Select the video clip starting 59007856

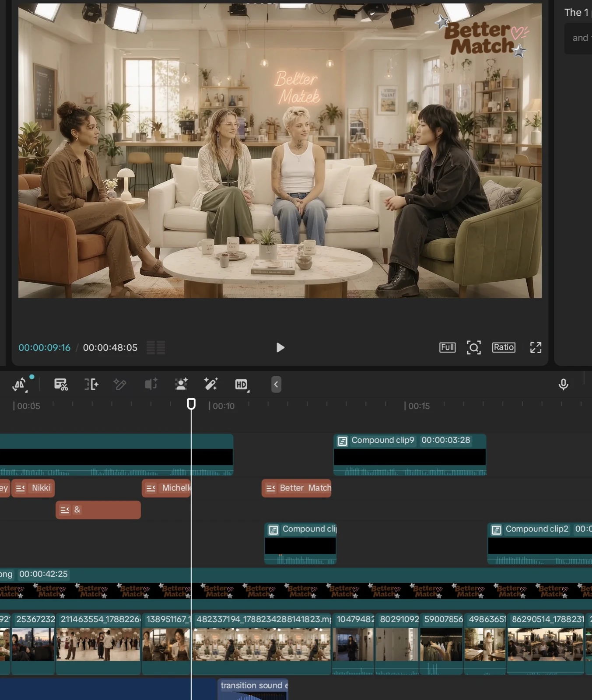click(x=441, y=644)
